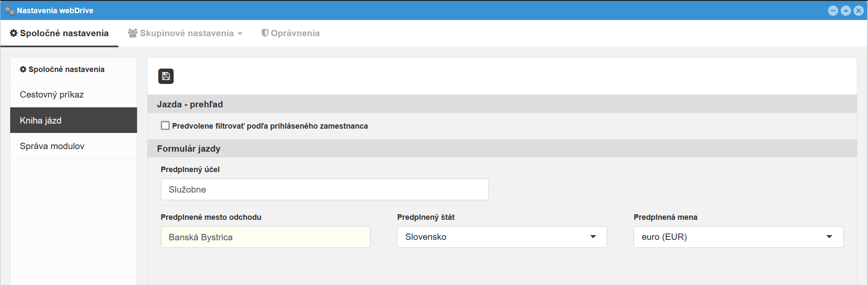Open the Spoločné nastavenia tab

[x=59, y=33]
